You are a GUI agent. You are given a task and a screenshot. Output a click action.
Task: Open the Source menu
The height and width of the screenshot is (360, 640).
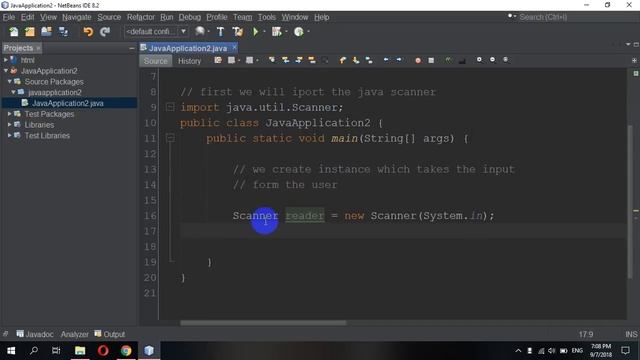pos(109,17)
